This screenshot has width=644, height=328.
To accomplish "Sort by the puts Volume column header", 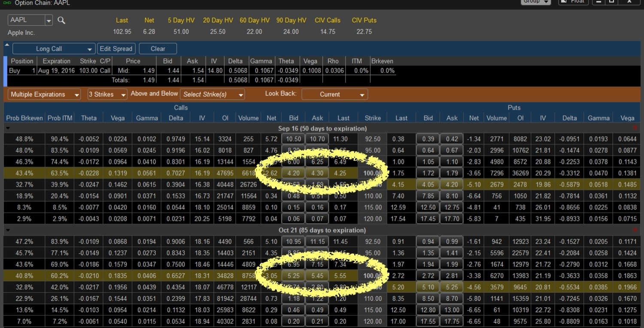I will click(x=497, y=118).
